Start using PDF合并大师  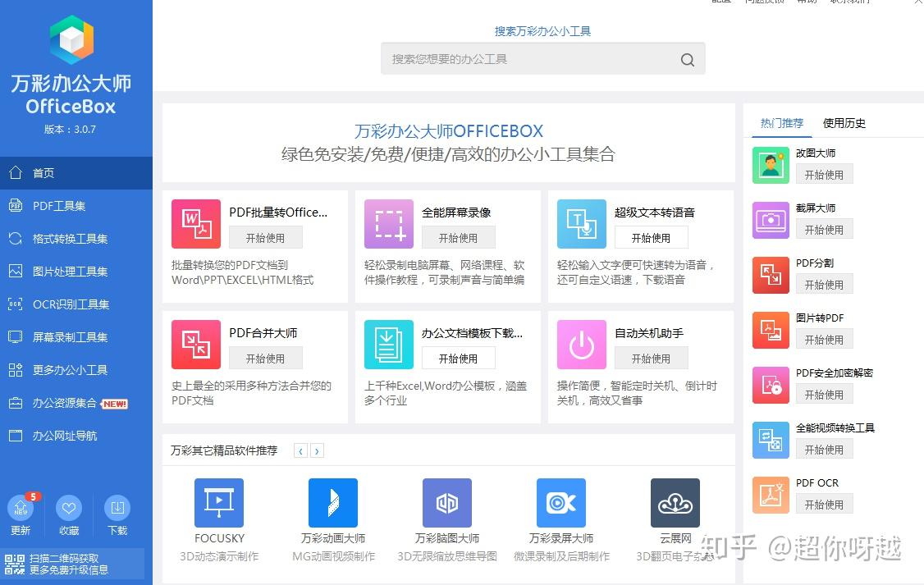pyautogui.click(x=265, y=359)
